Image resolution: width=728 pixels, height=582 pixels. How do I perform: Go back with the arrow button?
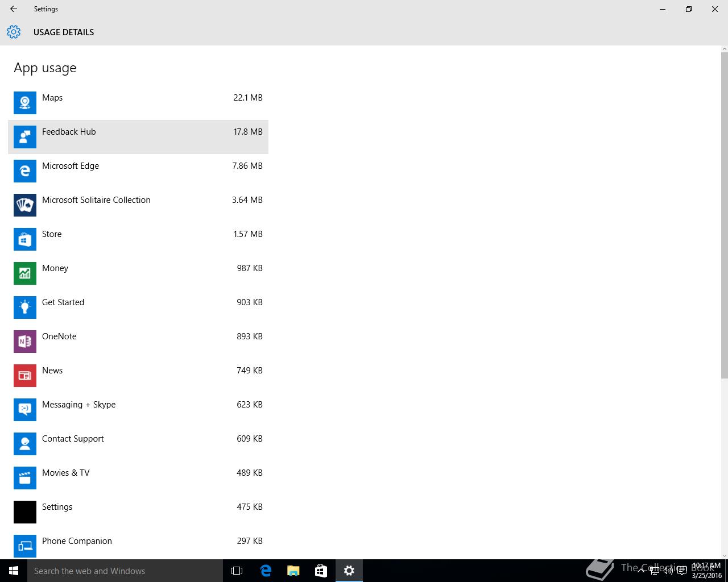pyautogui.click(x=14, y=9)
